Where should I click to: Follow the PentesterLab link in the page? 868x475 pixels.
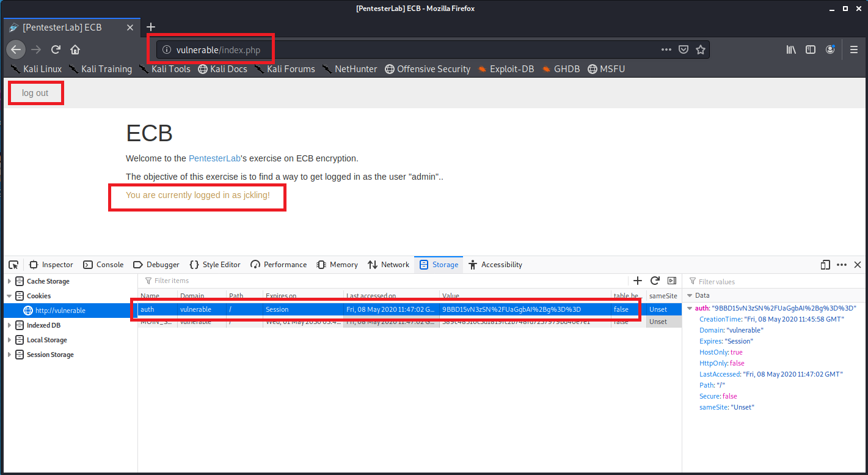pyautogui.click(x=215, y=158)
